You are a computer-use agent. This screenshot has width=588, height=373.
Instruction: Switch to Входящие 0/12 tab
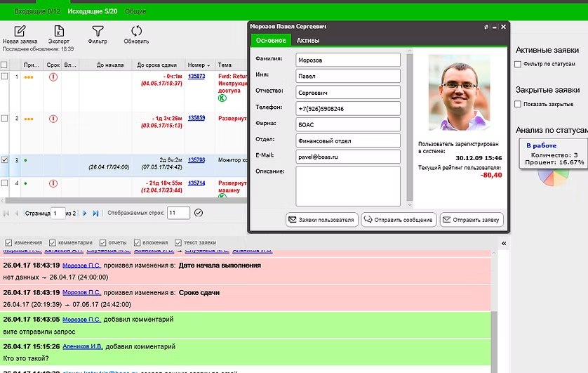tap(37, 11)
